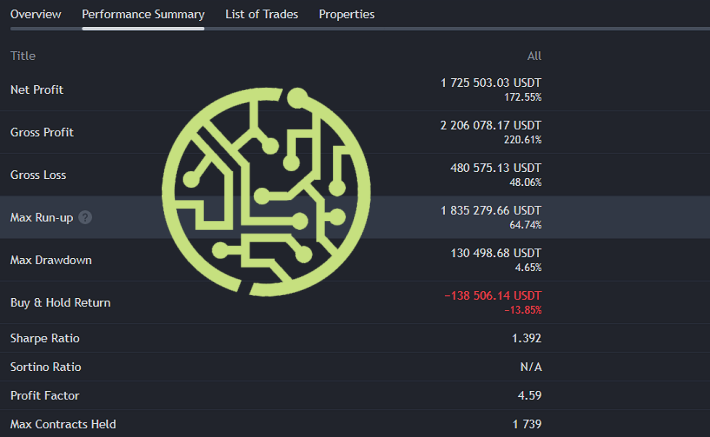Click the Buy & Hold Return label
Image resolution: width=710 pixels, height=437 pixels.
(60, 303)
